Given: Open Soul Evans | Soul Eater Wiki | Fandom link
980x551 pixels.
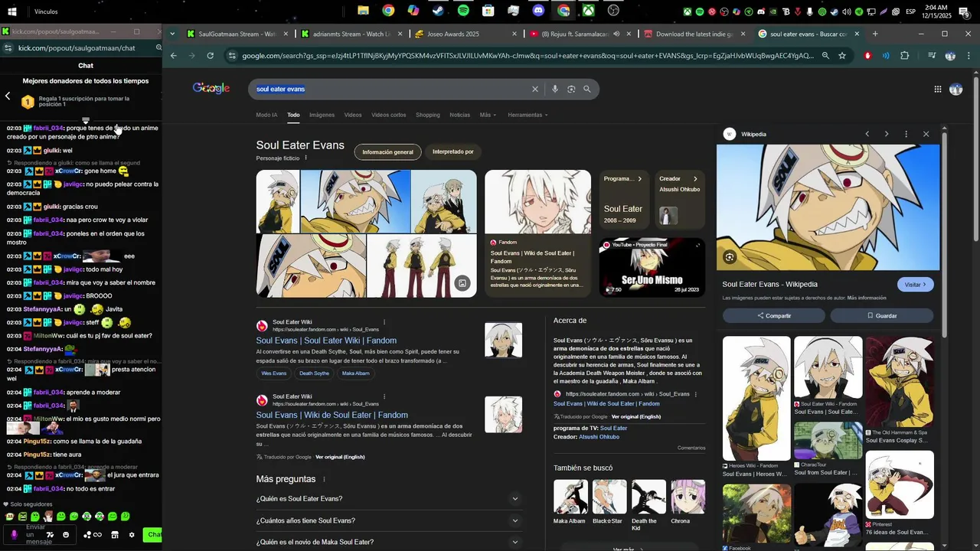Looking at the screenshot, I should coord(326,341).
